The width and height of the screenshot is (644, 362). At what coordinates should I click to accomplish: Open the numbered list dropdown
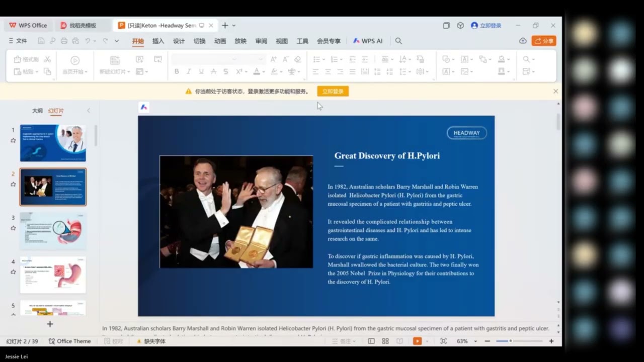(x=340, y=59)
